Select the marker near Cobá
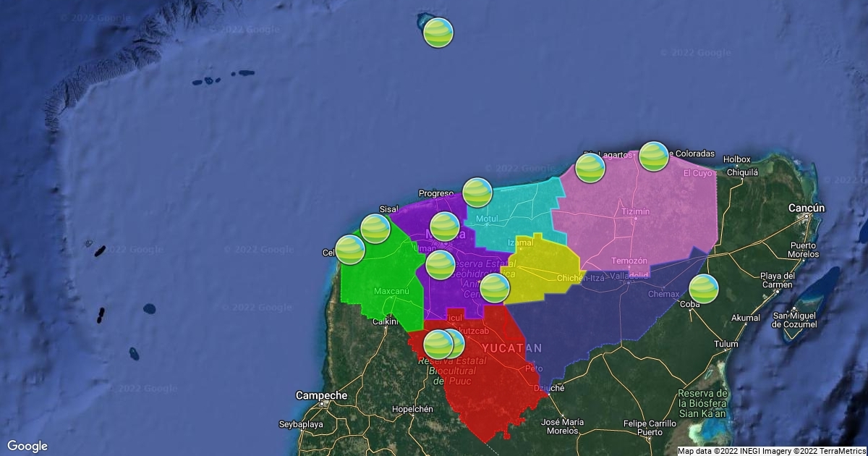The width and height of the screenshot is (868, 456). coord(704,289)
